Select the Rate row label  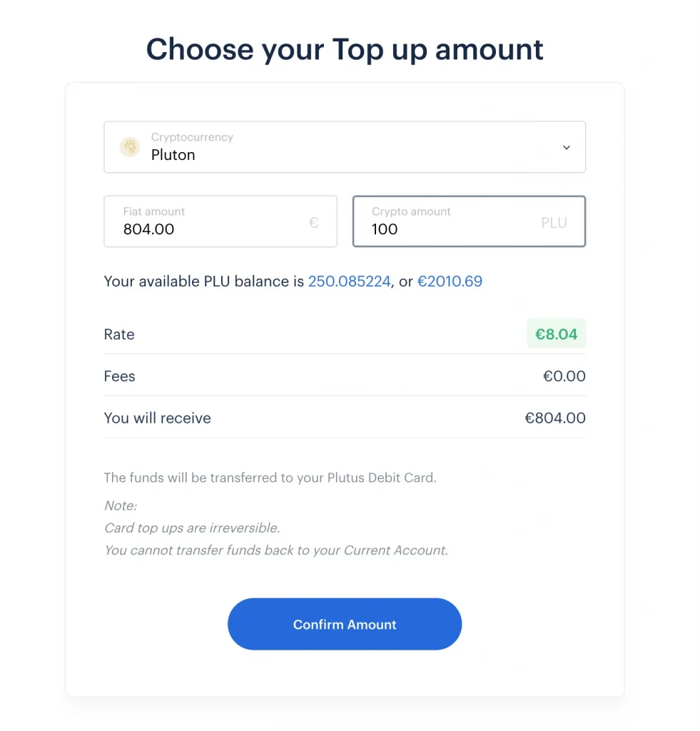[x=119, y=334]
